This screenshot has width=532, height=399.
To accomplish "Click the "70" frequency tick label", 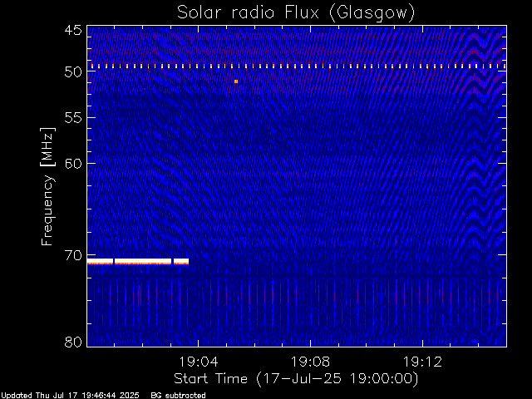I will point(73,255).
